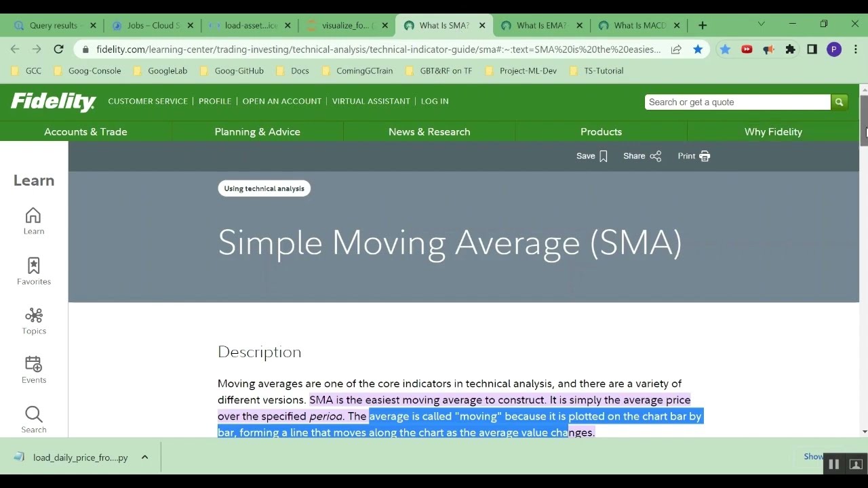Screen dimensions: 868x488
Task: Toggle the browser side panel icon
Action: click(x=812, y=49)
